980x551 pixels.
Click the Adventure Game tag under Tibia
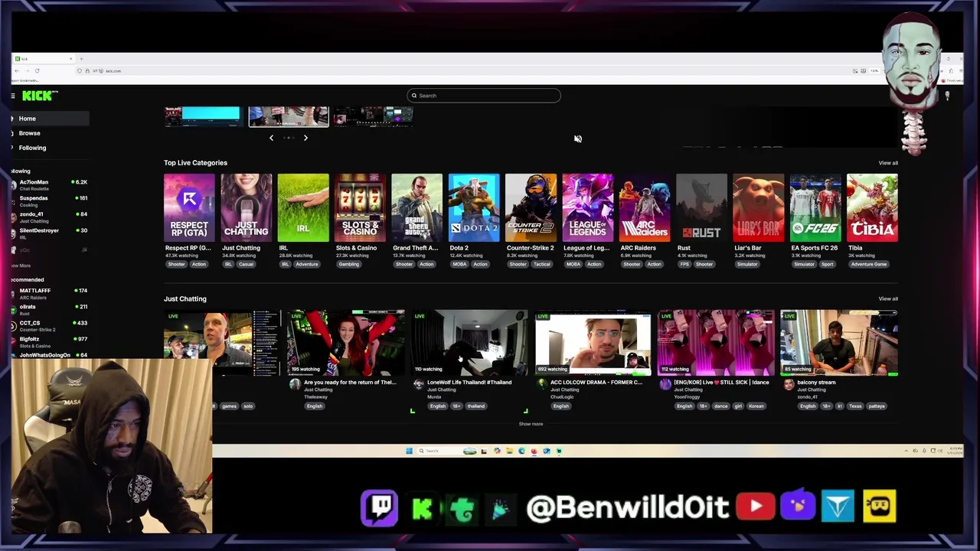869,265
